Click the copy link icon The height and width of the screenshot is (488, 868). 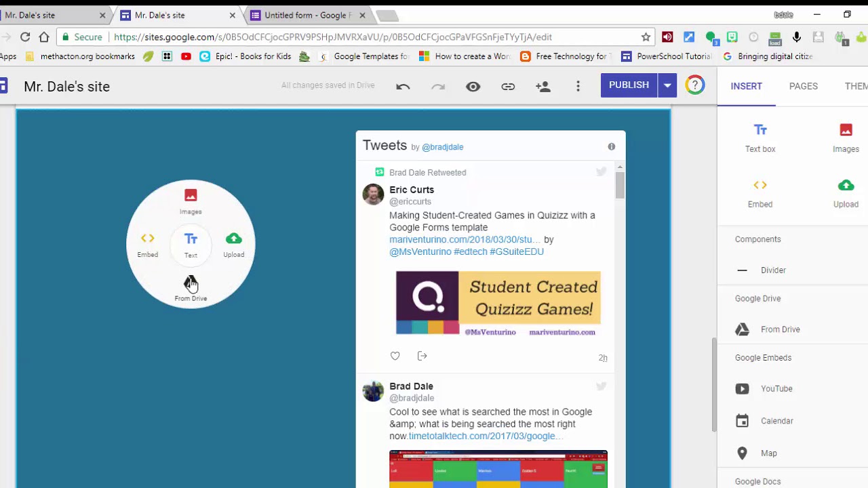point(508,86)
